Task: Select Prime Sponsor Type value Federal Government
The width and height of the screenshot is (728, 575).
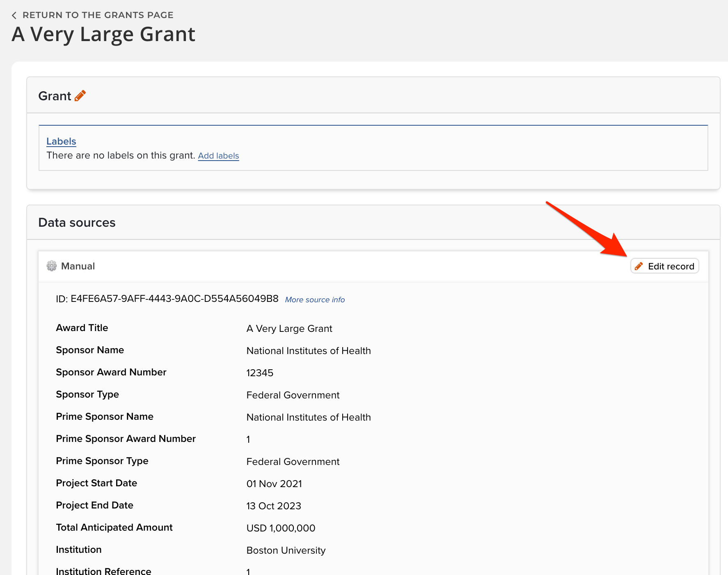Action: point(293,462)
